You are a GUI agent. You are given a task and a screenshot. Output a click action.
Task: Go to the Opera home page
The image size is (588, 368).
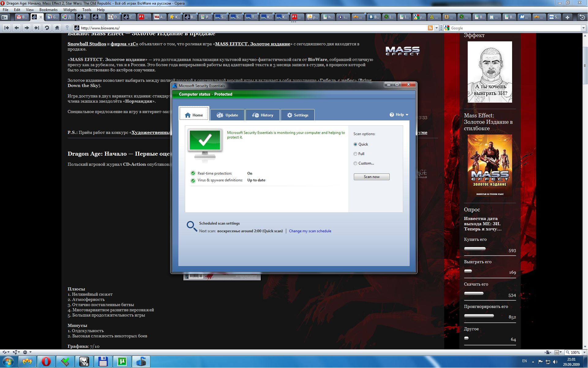[x=57, y=28]
